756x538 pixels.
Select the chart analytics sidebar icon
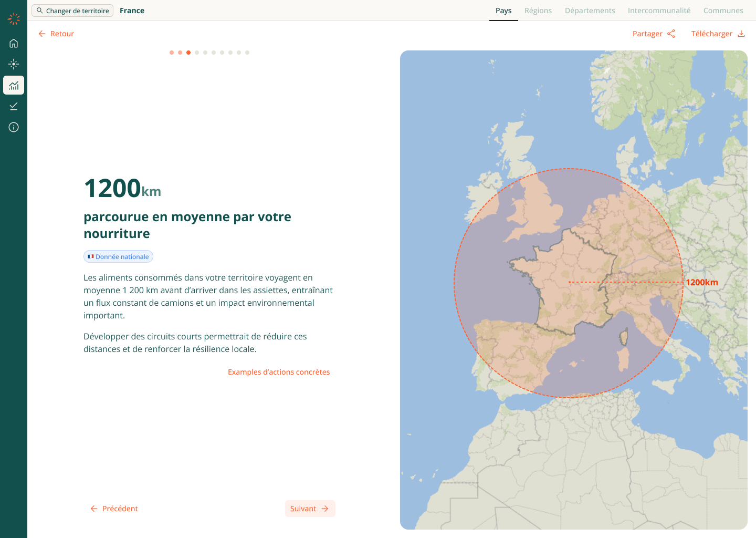[14, 85]
